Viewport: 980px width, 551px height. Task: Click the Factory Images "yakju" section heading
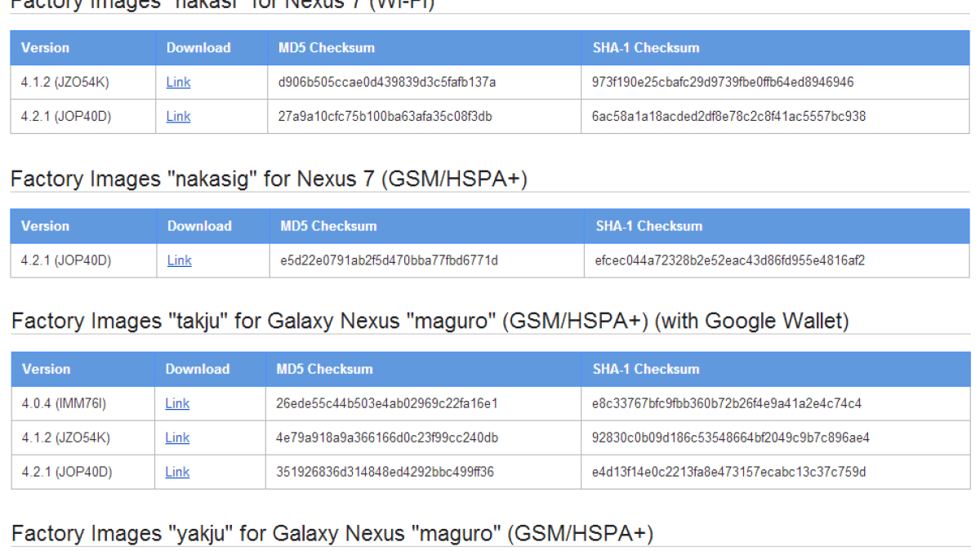click(x=332, y=534)
